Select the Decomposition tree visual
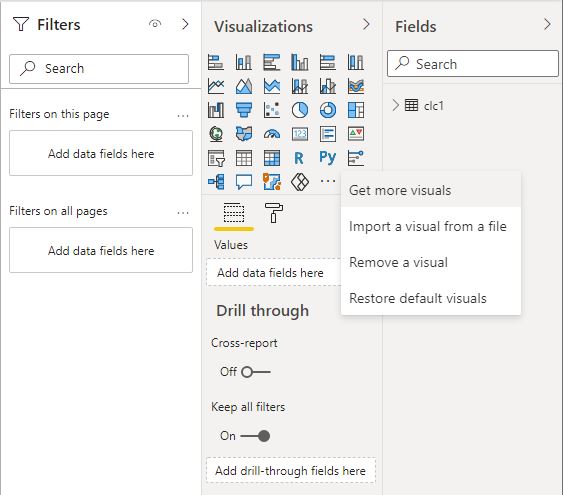563x495 pixels. [216, 182]
